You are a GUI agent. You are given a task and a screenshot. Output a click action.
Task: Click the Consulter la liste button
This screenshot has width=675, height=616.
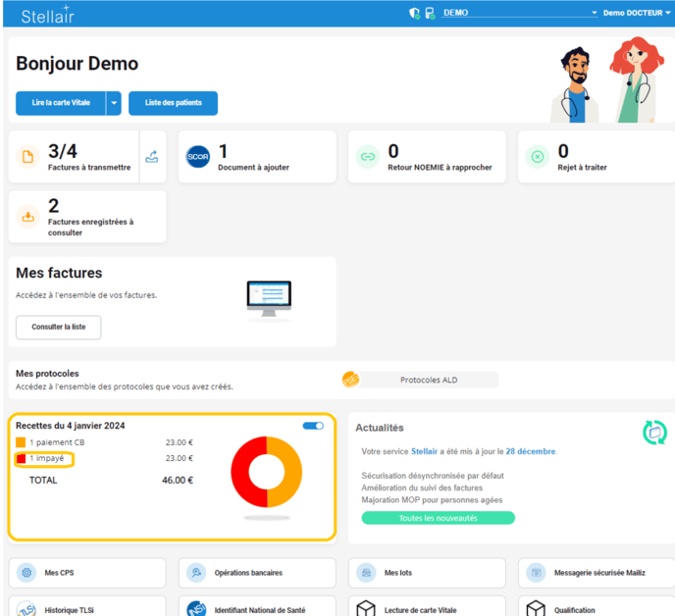pyautogui.click(x=58, y=327)
